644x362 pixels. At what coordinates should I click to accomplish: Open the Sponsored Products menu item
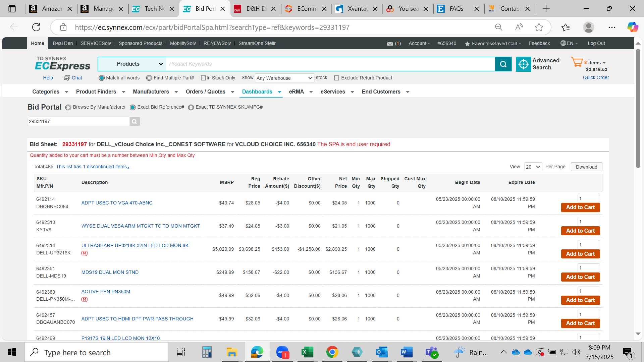click(141, 43)
